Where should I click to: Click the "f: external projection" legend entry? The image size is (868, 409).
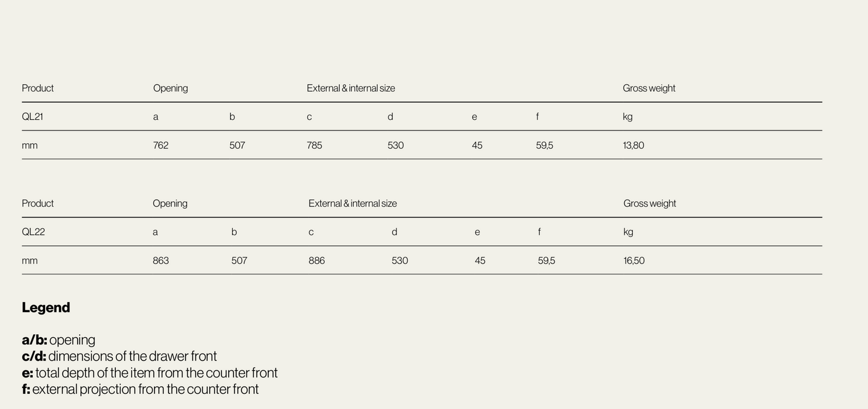click(x=140, y=389)
